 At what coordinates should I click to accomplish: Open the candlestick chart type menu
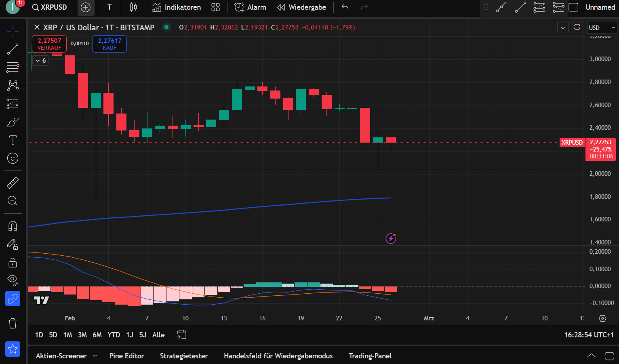point(133,7)
